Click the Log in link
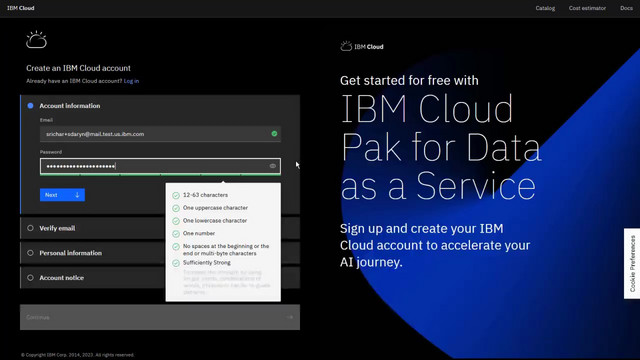Screen dimensions: 640x360 [x=131, y=81]
